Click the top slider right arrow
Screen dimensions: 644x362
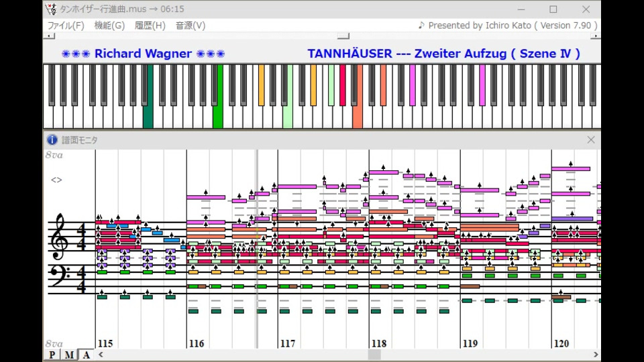[595, 36]
